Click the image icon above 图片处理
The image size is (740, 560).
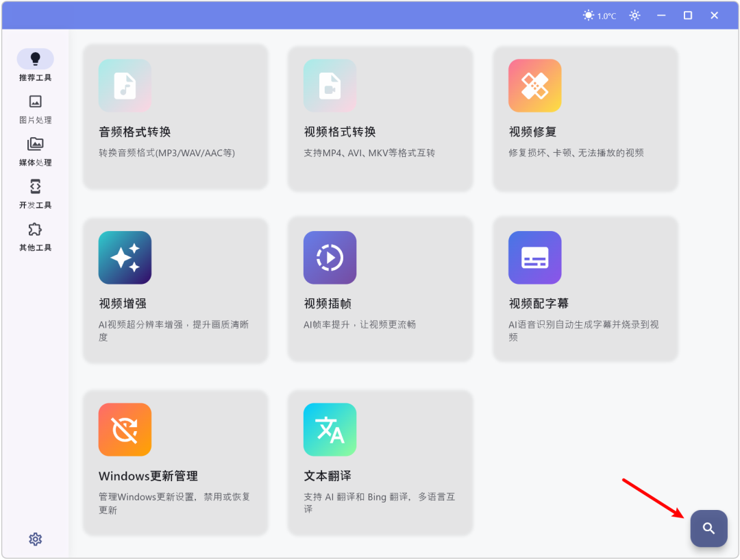[x=36, y=101]
